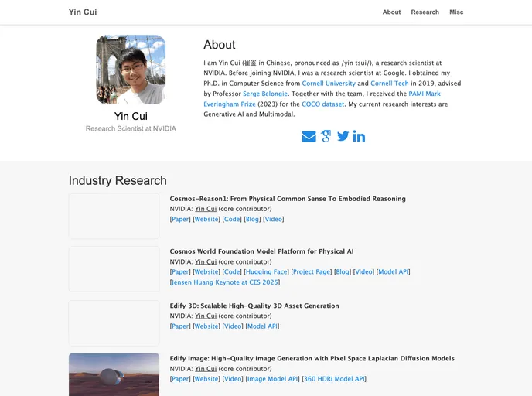Open Serge Belongie's page link
The image size is (532, 396).
pos(265,94)
